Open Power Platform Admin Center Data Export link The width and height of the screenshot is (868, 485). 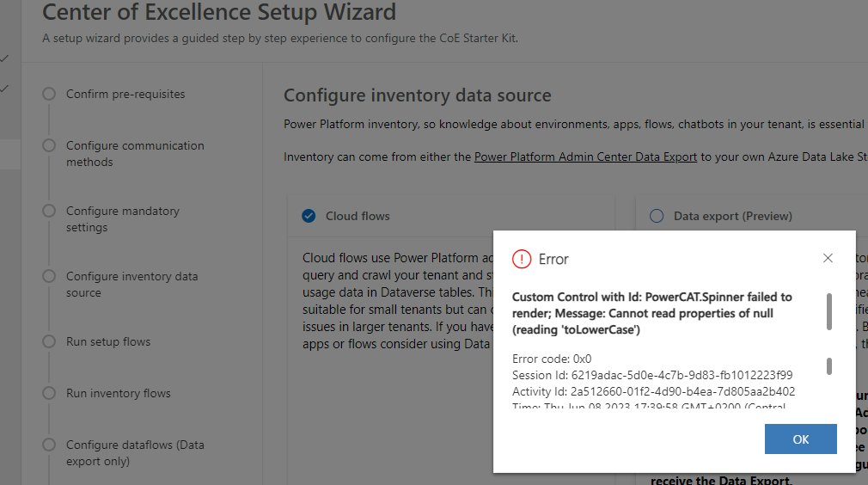(585, 157)
